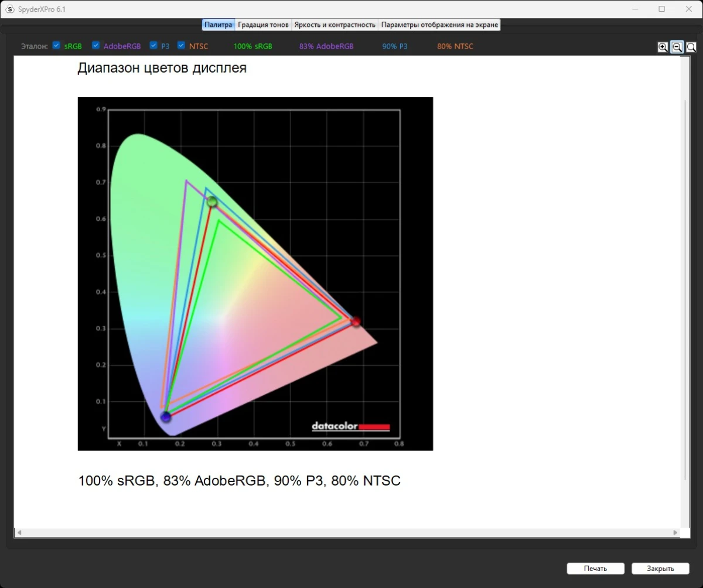This screenshot has width=703, height=588.
Task: Click the blue primary marker on gamut chart
Action: pyautogui.click(x=166, y=417)
